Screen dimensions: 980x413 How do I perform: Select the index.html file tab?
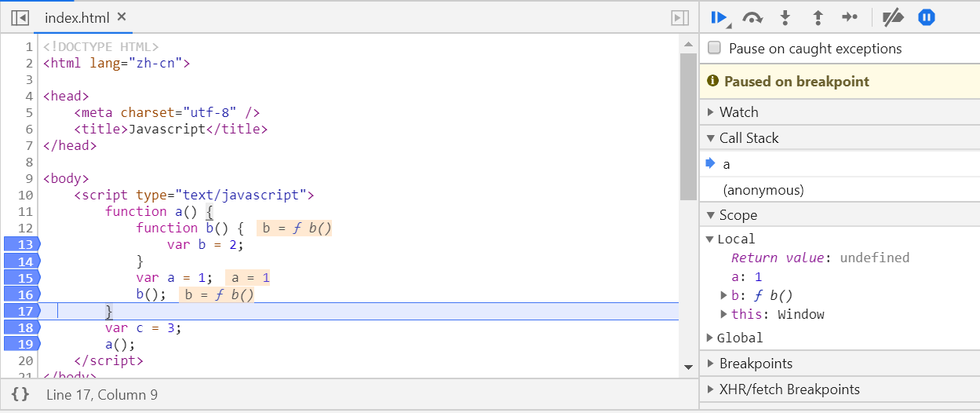[77, 17]
